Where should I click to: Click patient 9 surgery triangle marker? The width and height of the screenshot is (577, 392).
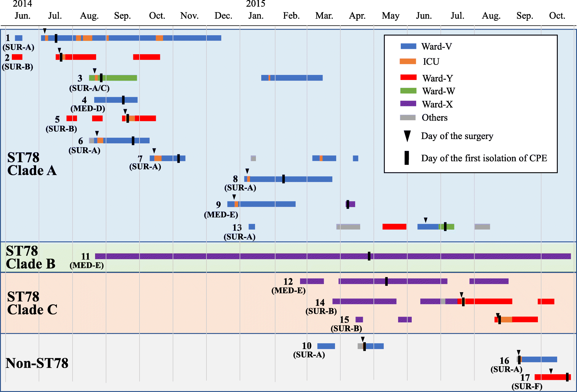click(x=234, y=197)
